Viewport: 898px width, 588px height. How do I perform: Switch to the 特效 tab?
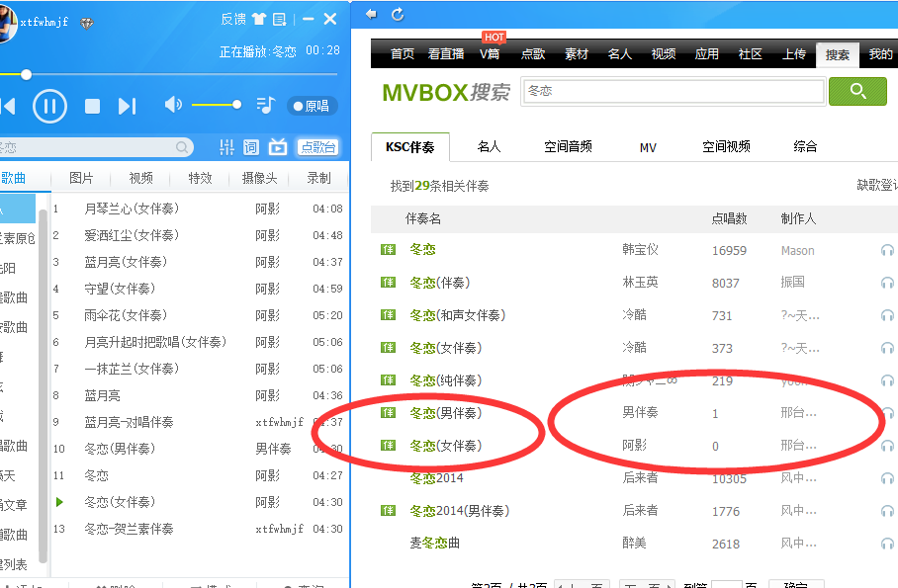[200, 178]
